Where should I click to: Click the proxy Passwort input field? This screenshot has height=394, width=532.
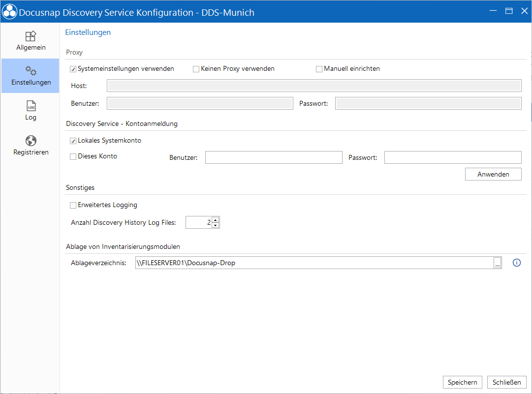click(x=428, y=103)
